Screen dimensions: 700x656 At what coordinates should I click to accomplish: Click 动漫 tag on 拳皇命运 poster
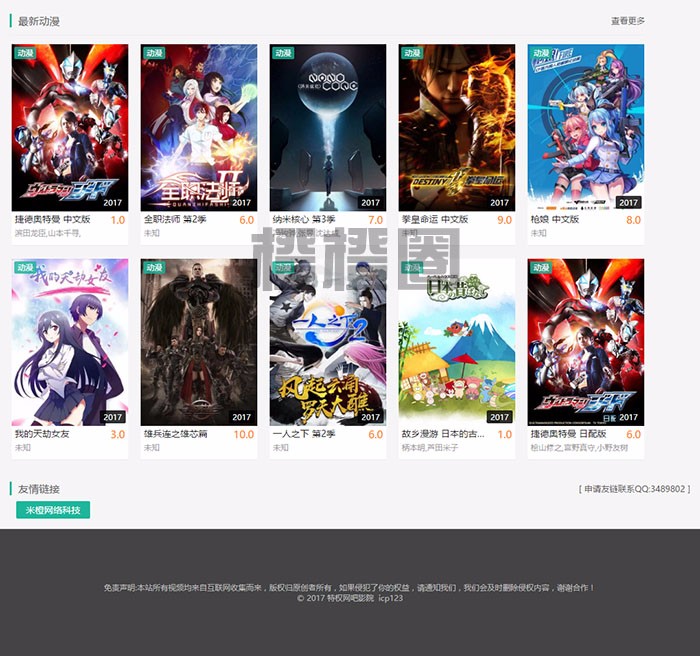tap(412, 53)
